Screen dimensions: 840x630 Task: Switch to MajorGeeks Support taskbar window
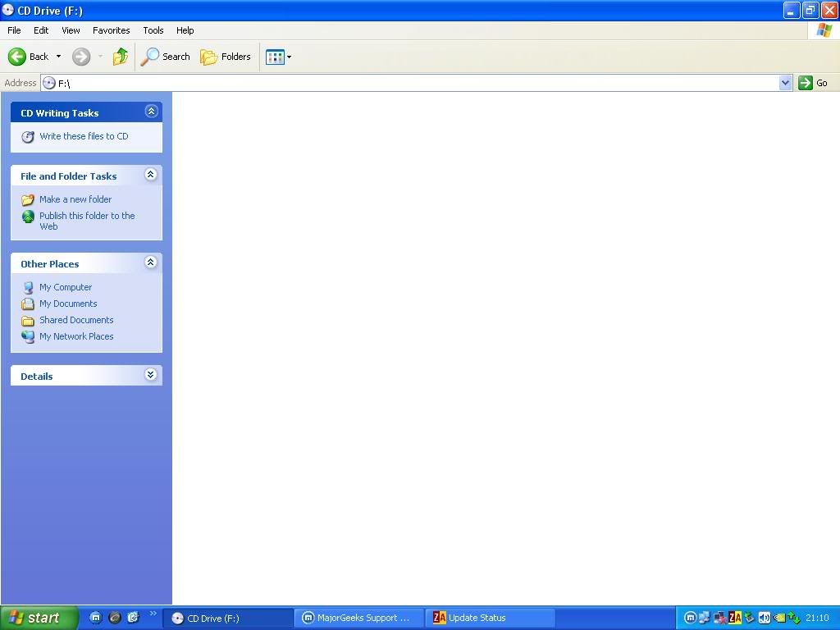click(x=359, y=619)
